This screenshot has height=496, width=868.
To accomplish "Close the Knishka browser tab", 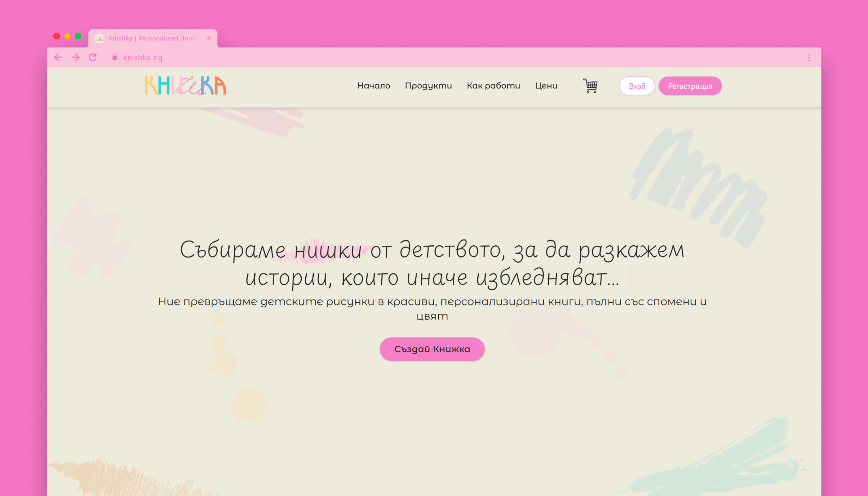I will click(x=209, y=38).
